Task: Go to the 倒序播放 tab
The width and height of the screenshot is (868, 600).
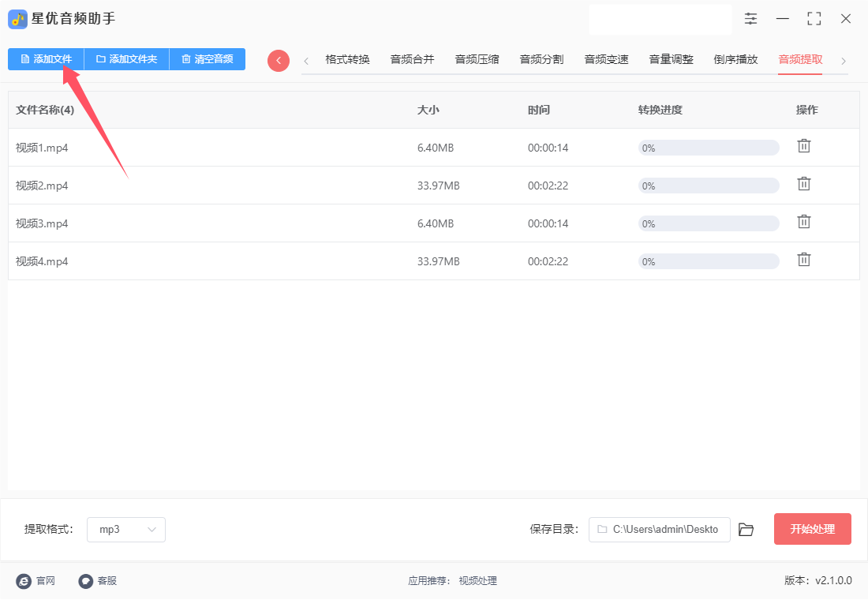Action: (x=735, y=59)
